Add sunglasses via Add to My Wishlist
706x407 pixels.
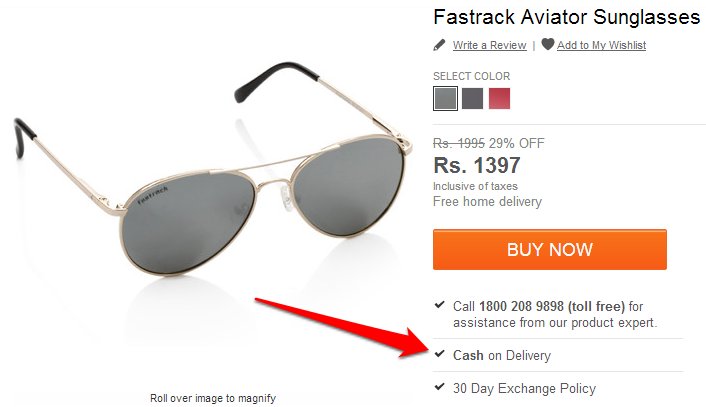(x=601, y=45)
